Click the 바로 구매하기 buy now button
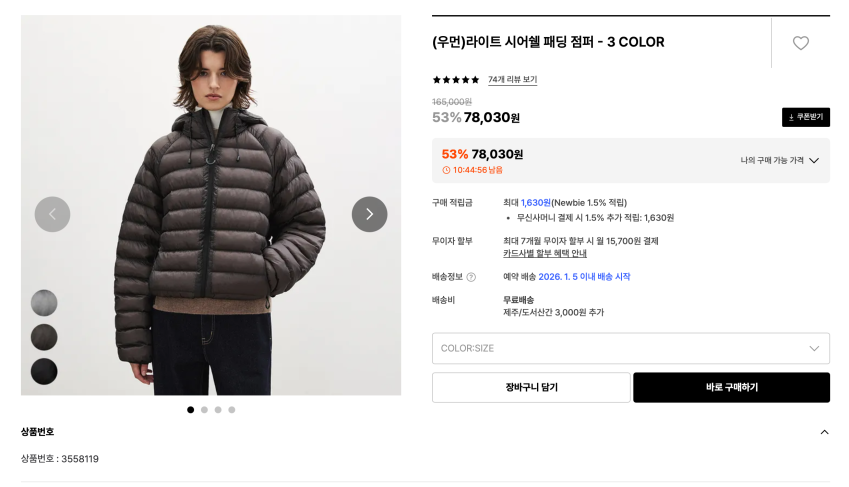The image size is (849, 487). click(731, 387)
